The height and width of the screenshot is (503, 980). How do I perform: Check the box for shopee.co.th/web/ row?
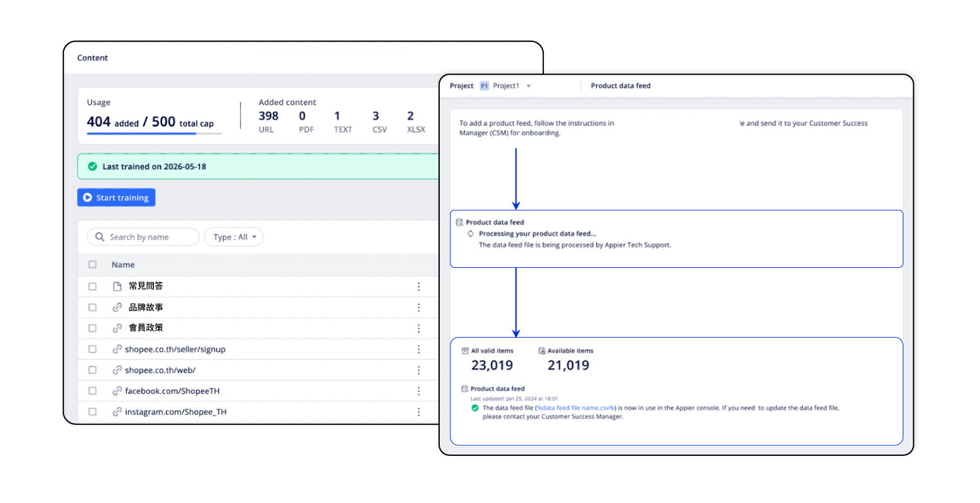tap(93, 370)
